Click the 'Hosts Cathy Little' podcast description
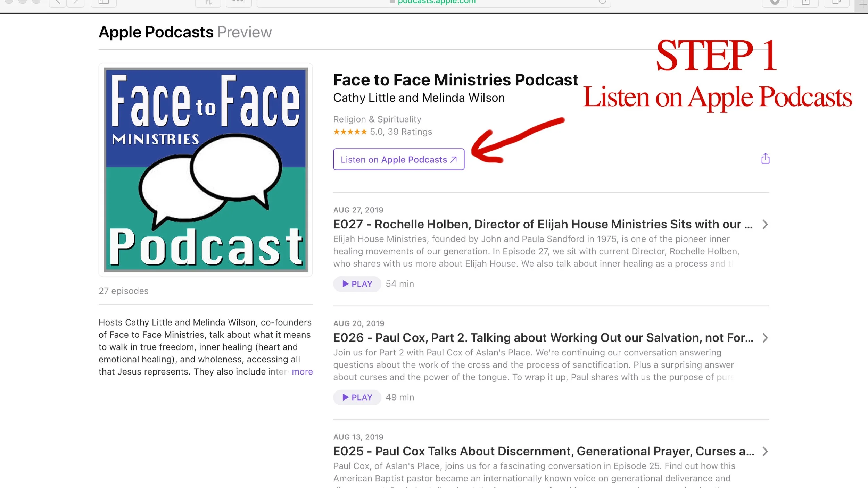 [x=206, y=347]
